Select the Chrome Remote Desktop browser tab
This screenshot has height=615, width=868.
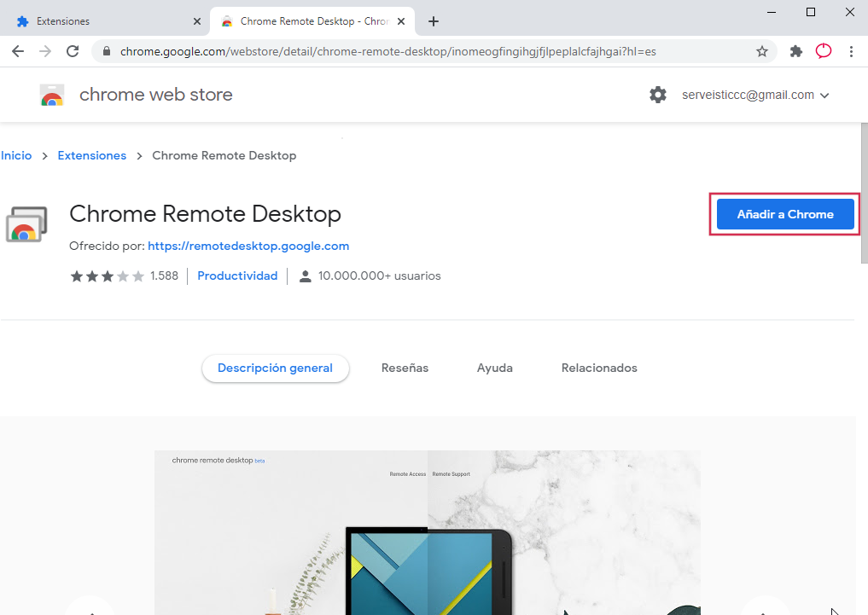coord(312,21)
